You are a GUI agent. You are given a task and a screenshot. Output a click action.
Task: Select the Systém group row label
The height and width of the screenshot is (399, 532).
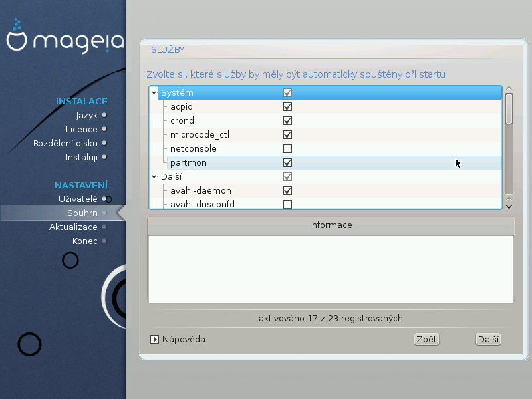coord(177,92)
